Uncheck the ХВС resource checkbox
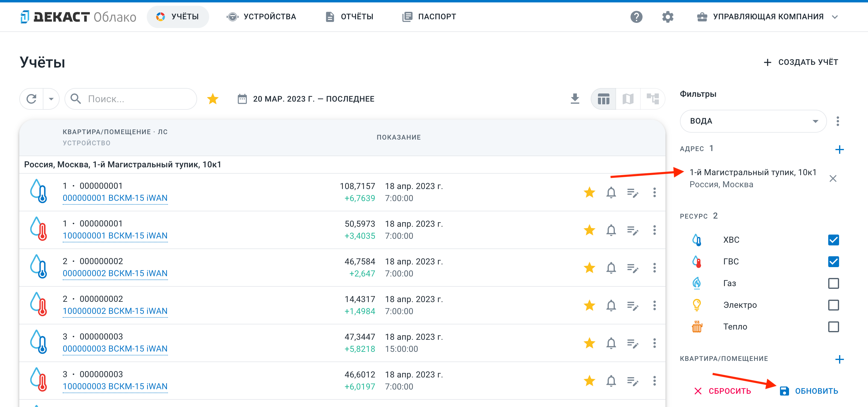This screenshot has width=868, height=407. [x=833, y=240]
